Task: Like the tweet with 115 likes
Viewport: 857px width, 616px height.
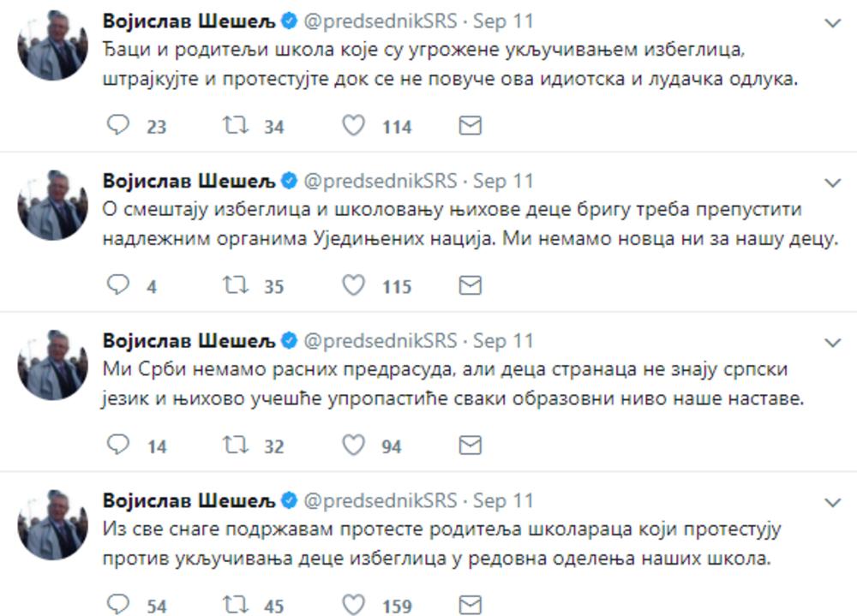Action: (353, 285)
